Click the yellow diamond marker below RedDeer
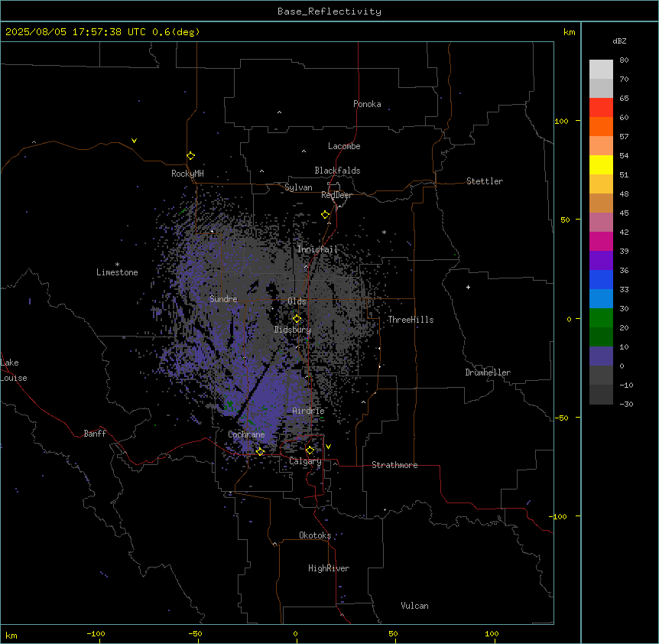This screenshot has width=659, height=644. tap(325, 215)
